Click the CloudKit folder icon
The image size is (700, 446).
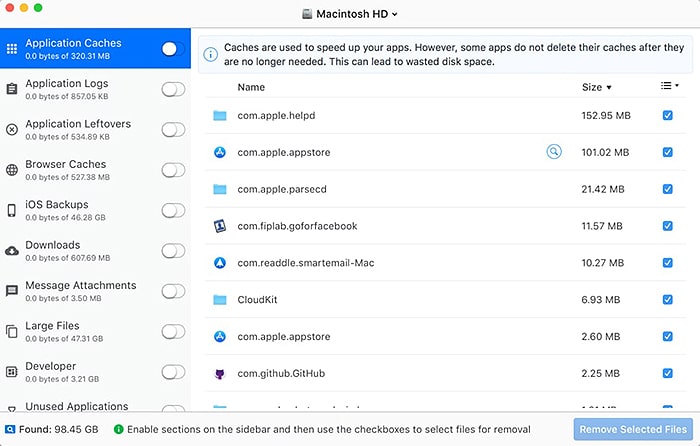pyautogui.click(x=220, y=300)
